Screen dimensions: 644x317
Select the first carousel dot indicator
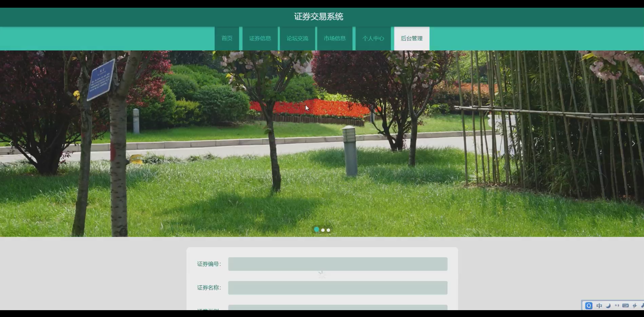(x=316, y=230)
